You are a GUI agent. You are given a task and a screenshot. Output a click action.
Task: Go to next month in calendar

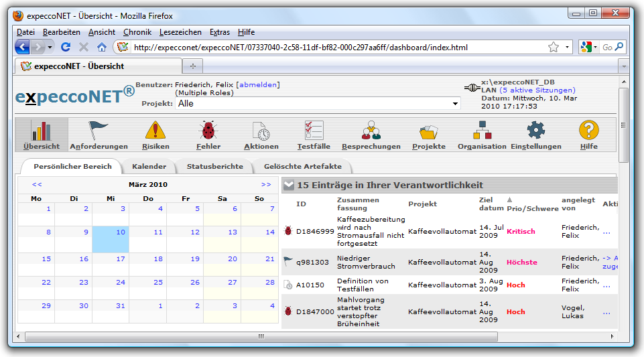pyautogui.click(x=266, y=184)
